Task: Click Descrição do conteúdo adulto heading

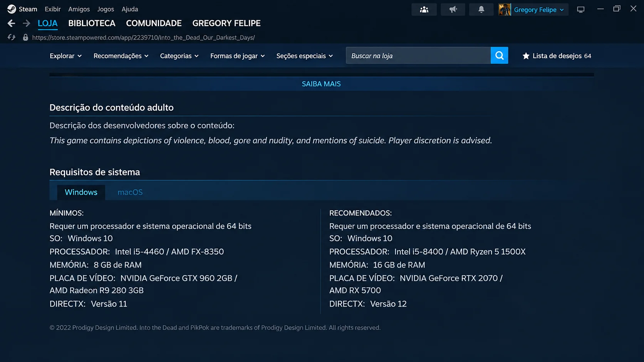Action: 112,108
